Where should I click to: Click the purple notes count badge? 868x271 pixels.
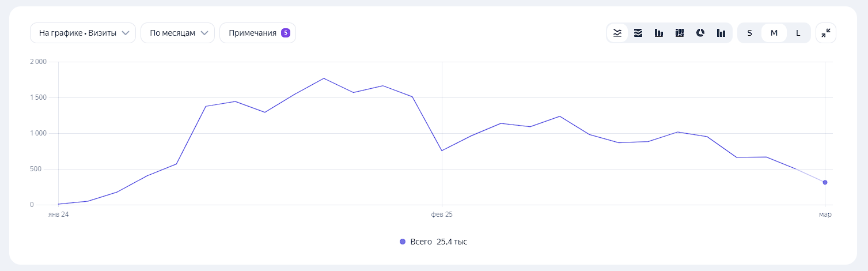tap(285, 33)
